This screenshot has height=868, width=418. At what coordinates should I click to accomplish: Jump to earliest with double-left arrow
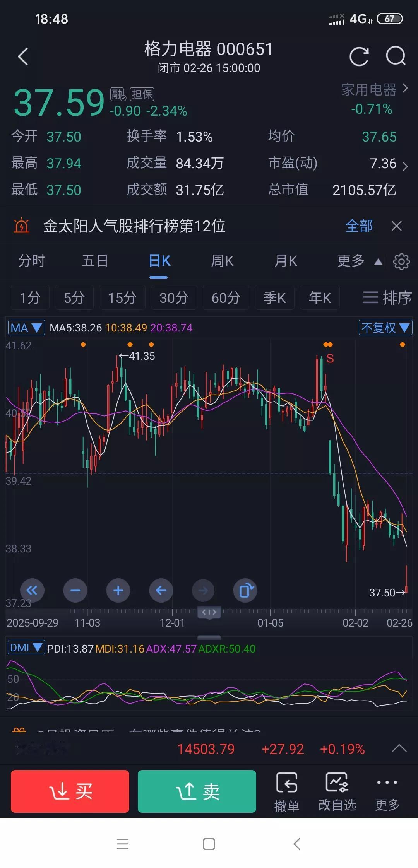coord(32,591)
